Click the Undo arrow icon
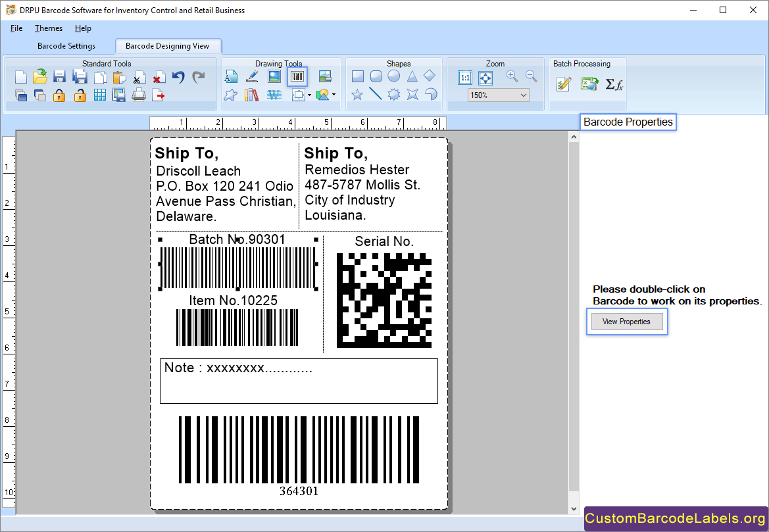Image resolution: width=769 pixels, height=532 pixels. (x=178, y=77)
